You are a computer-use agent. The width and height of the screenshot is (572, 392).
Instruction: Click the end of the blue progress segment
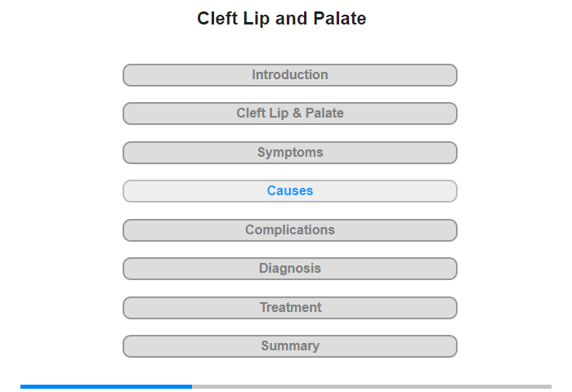click(x=190, y=386)
